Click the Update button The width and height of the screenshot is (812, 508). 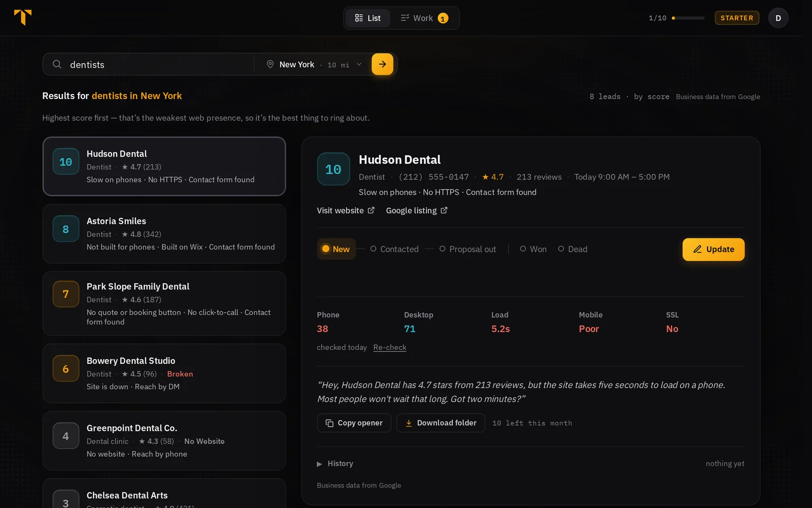tap(714, 249)
